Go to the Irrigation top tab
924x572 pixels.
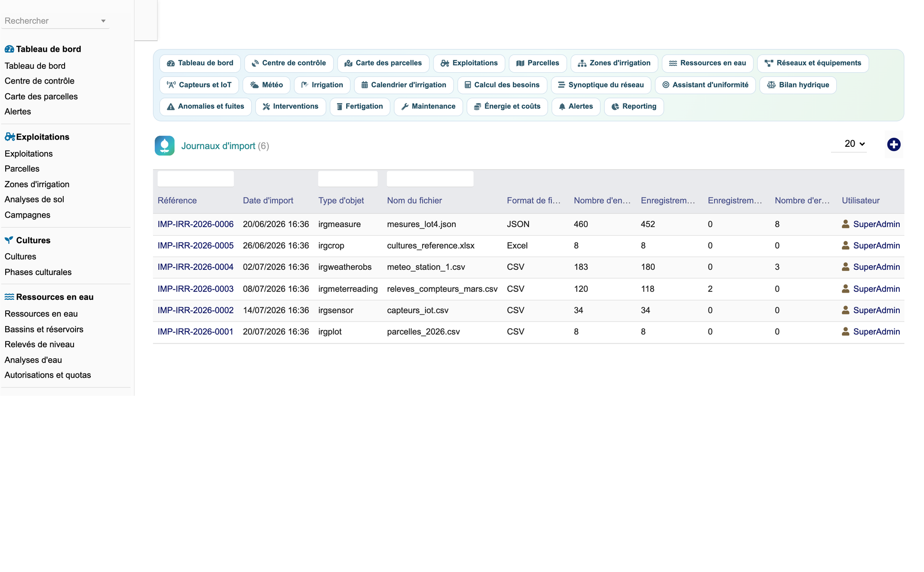pyautogui.click(x=322, y=85)
